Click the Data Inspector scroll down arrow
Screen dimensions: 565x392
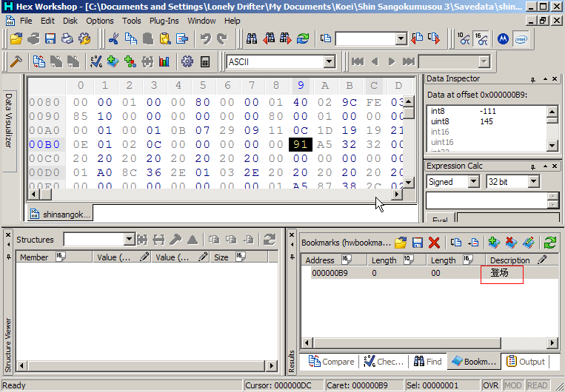click(x=552, y=146)
